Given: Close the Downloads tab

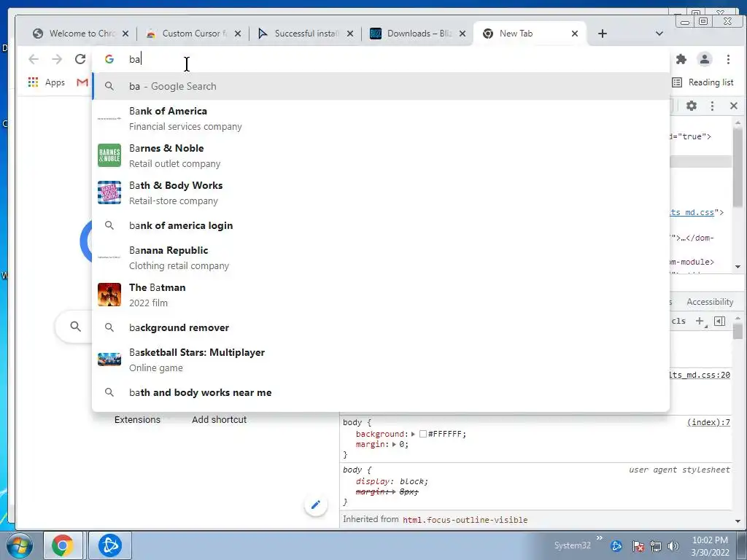Looking at the screenshot, I should [462, 34].
